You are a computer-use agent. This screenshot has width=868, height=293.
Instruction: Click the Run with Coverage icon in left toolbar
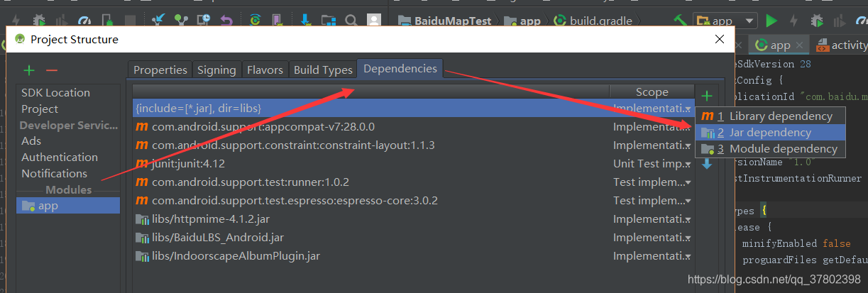[x=62, y=21]
